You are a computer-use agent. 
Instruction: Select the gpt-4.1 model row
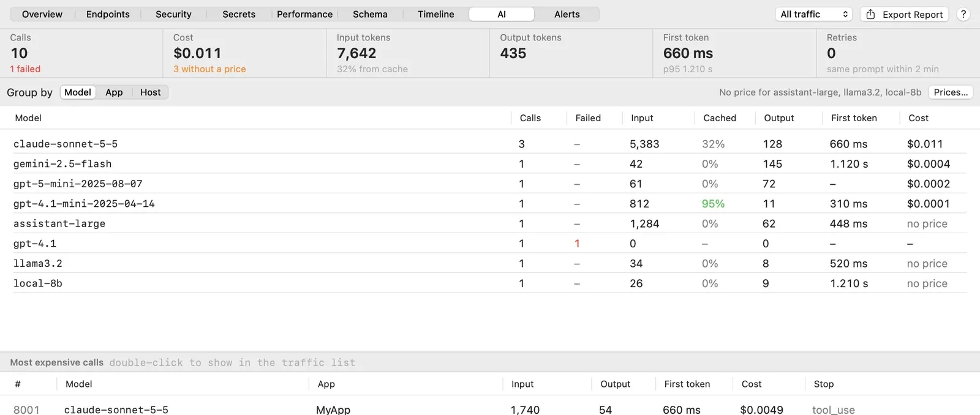point(490,243)
